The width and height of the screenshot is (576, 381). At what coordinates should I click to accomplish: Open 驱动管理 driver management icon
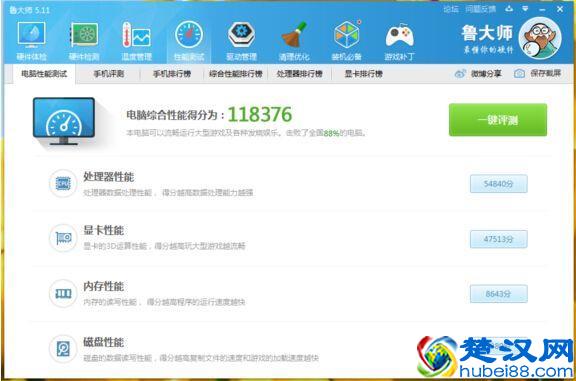(x=241, y=35)
